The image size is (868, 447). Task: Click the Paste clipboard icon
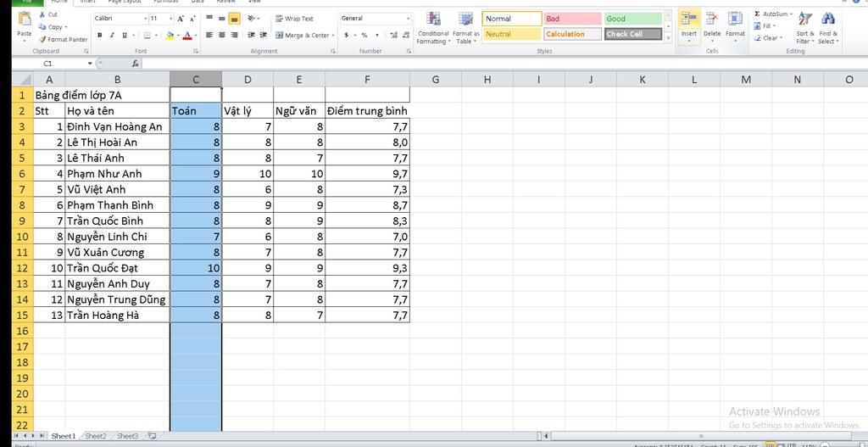coord(25,19)
